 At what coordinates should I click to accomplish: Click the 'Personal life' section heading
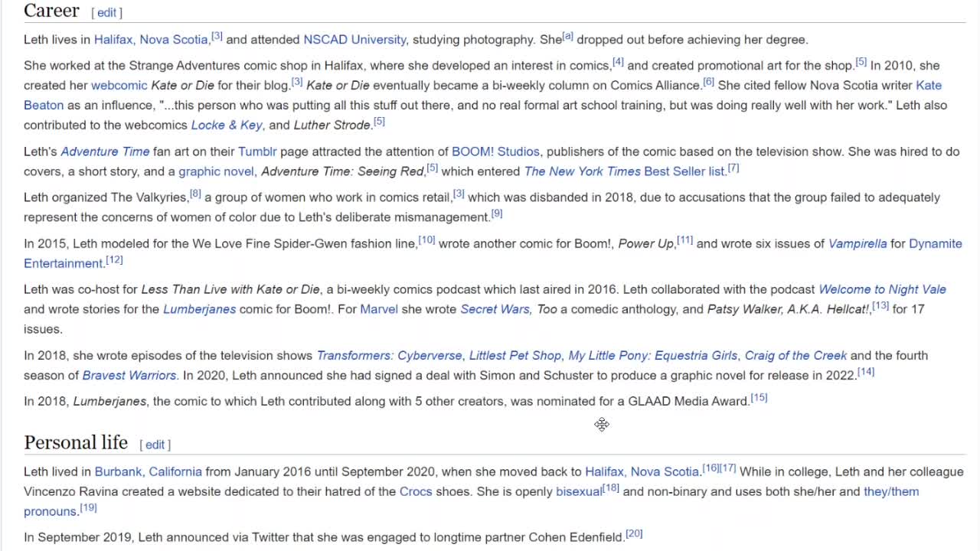point(76,442)
